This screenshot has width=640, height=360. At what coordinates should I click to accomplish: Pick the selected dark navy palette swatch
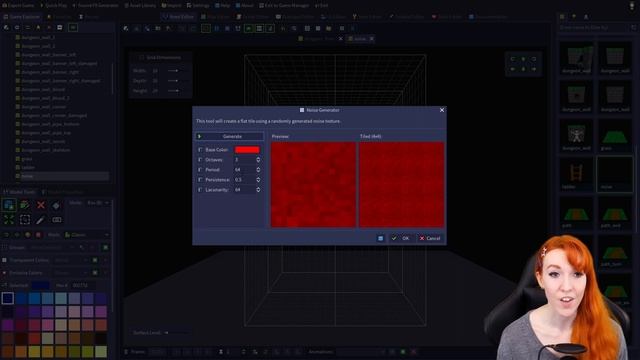pos(7,298)
